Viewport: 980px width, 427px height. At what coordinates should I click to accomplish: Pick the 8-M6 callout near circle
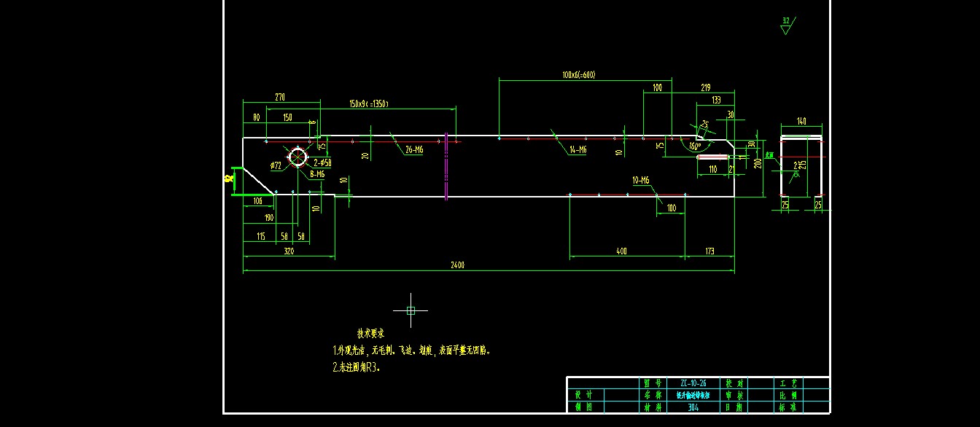(x=317, y=174)
